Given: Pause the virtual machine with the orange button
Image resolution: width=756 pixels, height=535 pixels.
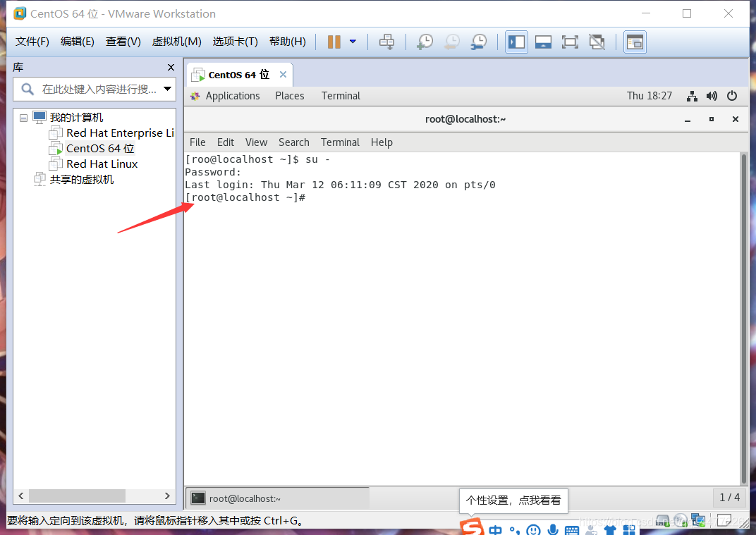Looking at the screenshot, I should (334, 42).
